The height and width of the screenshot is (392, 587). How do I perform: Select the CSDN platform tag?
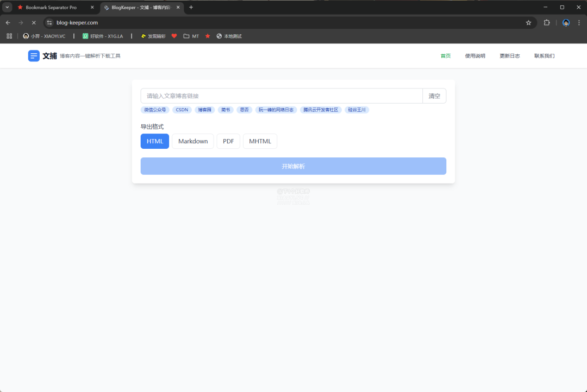[182, 110]
